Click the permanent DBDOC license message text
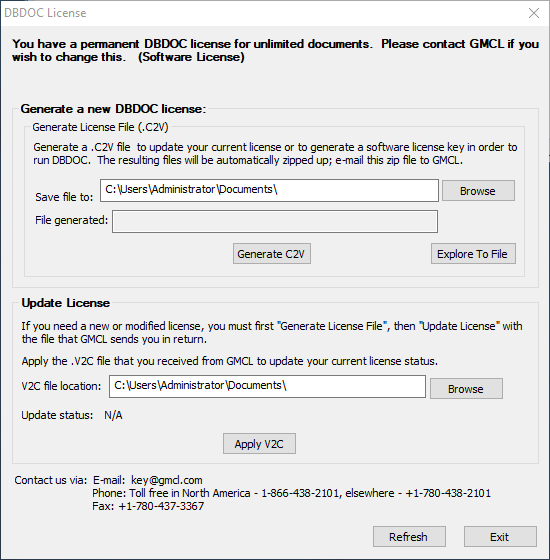The width and height of the screenshot is (550, 560). [275, 50]
